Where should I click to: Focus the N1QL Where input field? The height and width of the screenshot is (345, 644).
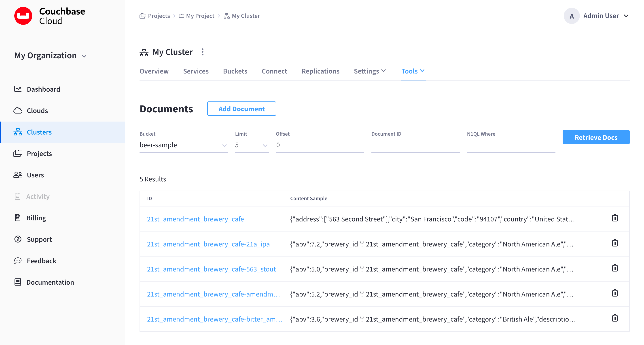point(511,145)
